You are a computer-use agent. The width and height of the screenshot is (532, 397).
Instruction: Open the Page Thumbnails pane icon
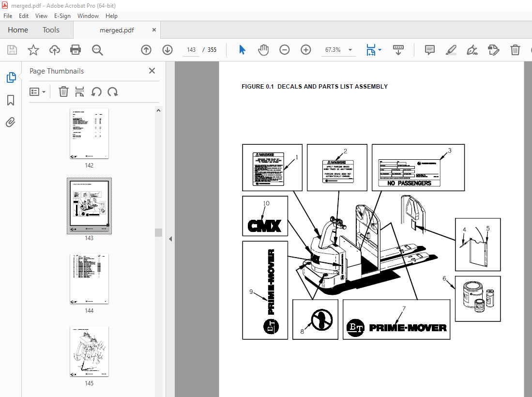pos(11,77)
